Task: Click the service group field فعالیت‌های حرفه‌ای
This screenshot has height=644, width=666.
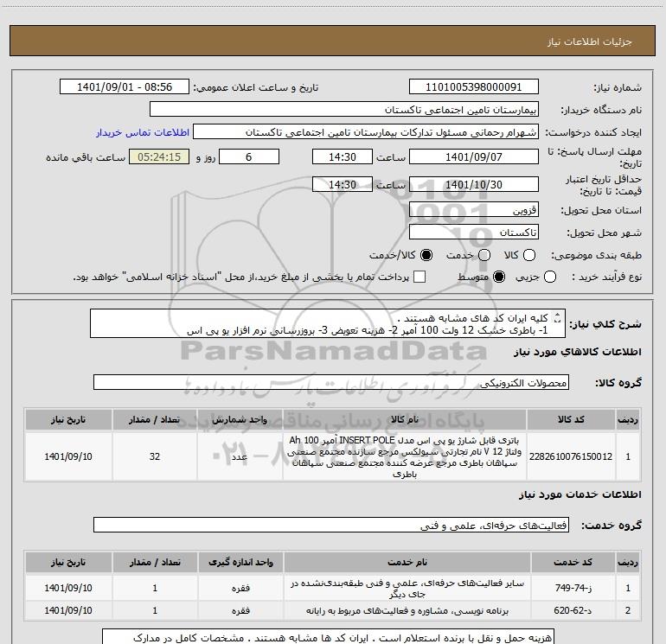Action: (x=331, y=525)
